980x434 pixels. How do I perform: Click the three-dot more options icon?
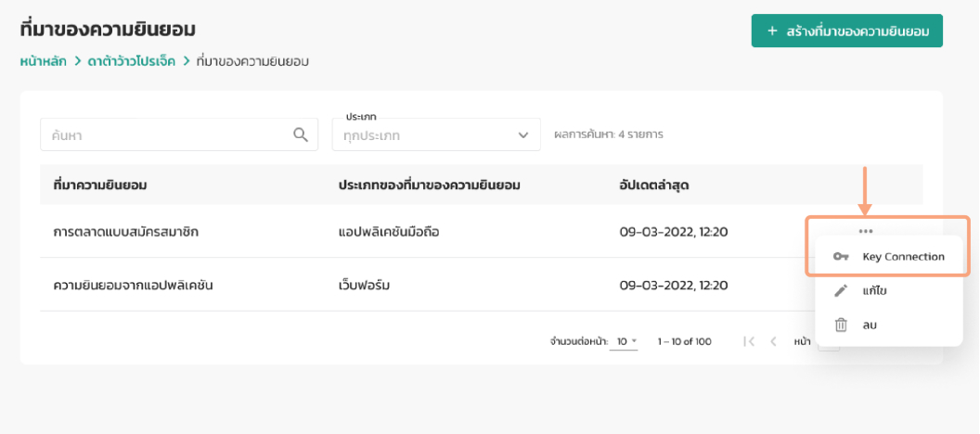pyautogui.click(x=865, y=231)
